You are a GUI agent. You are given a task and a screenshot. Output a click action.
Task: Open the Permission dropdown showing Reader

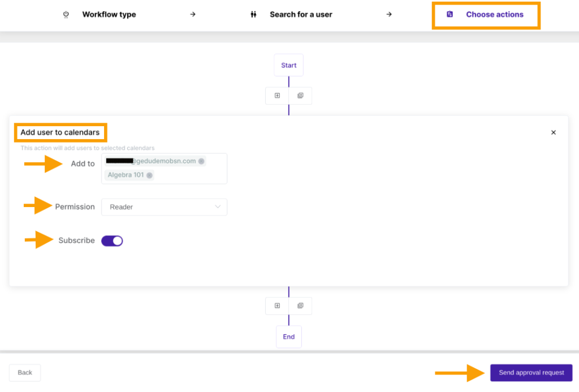165,207
